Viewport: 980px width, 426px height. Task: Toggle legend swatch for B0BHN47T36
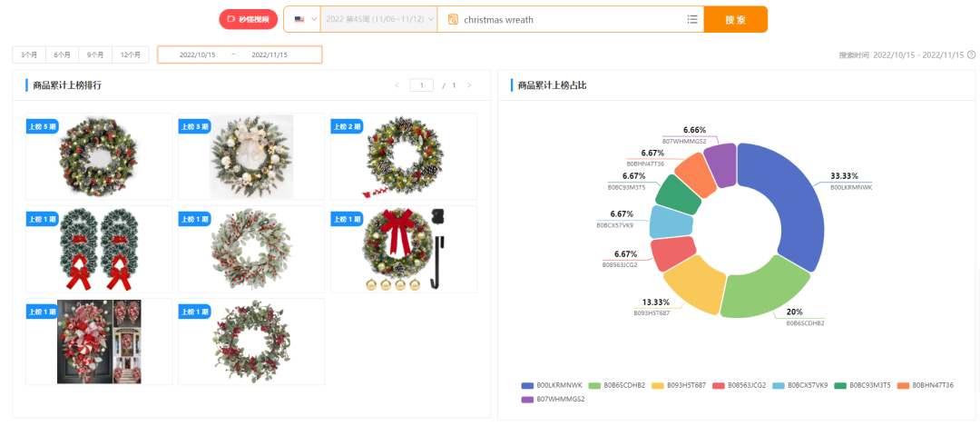pyautogui.click(x=903, y=385)
